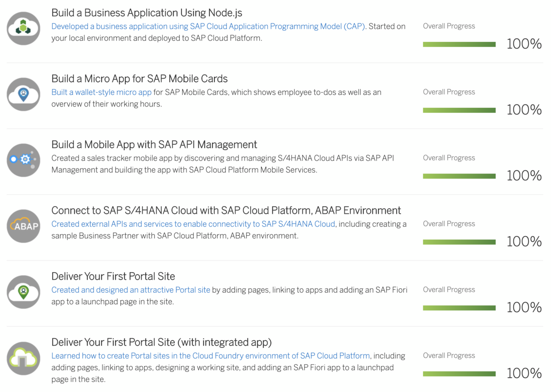551x392 pixels.
Task: Click the Node.js business application hexagon icon
Action: coord(23,28)
